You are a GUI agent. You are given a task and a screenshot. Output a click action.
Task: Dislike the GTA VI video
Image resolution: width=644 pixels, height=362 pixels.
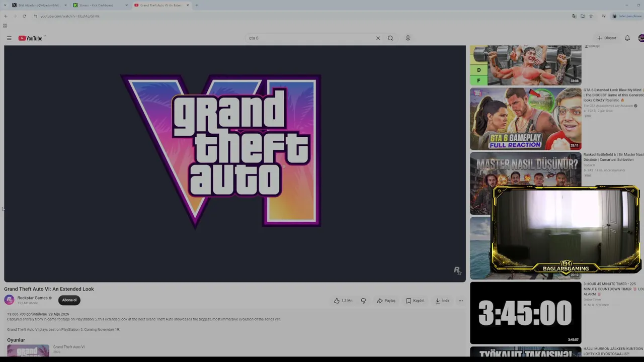point(363,301)
